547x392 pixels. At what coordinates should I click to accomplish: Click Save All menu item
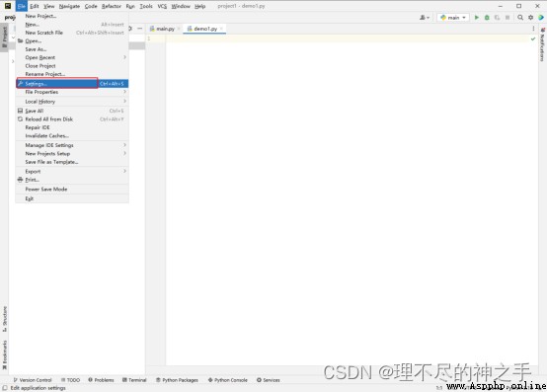pyautogui.click(x=72, y=111)
